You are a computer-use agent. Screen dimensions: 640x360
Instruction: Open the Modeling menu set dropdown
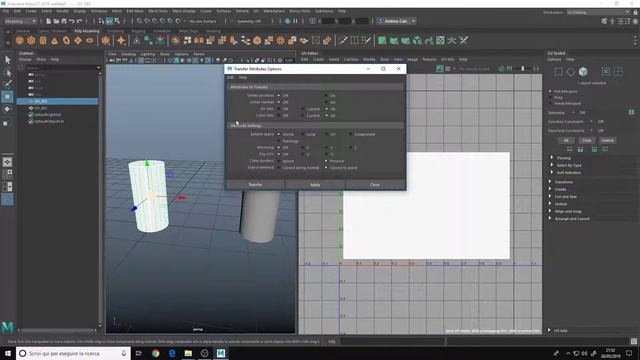coord(20,21)
